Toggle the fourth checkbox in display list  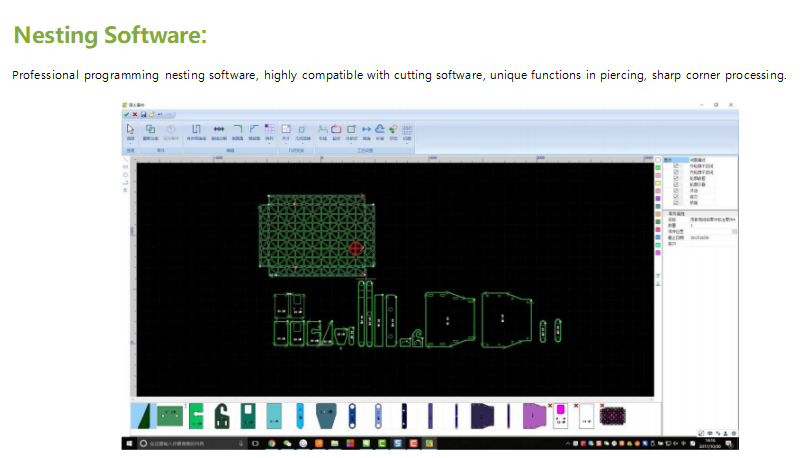(676, 184)
